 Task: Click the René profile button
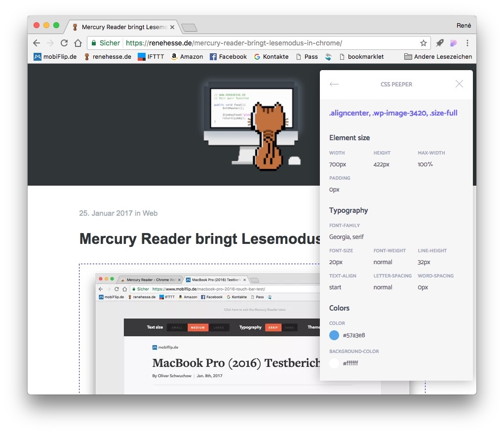[x=464, y=25]
